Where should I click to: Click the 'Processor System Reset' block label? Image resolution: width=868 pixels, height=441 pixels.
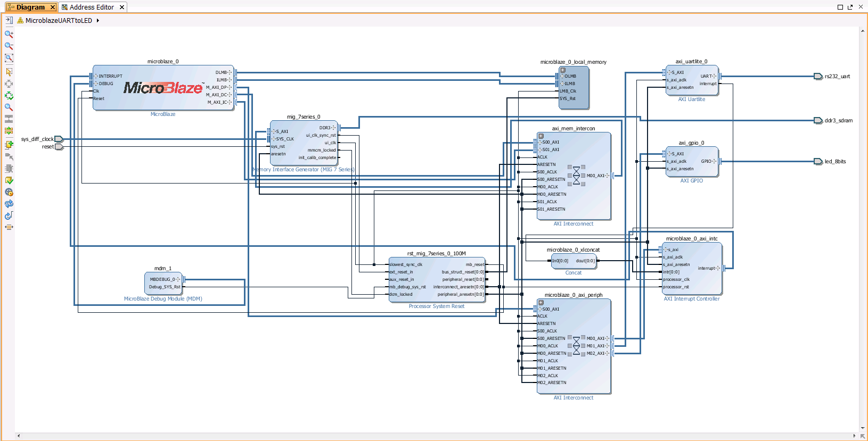[437, 306]
